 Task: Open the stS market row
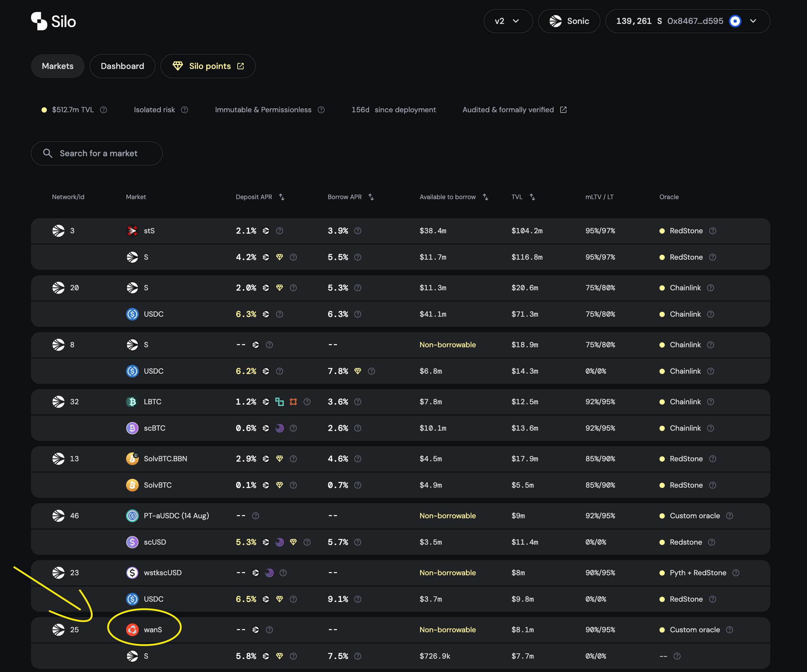(400, 231)
